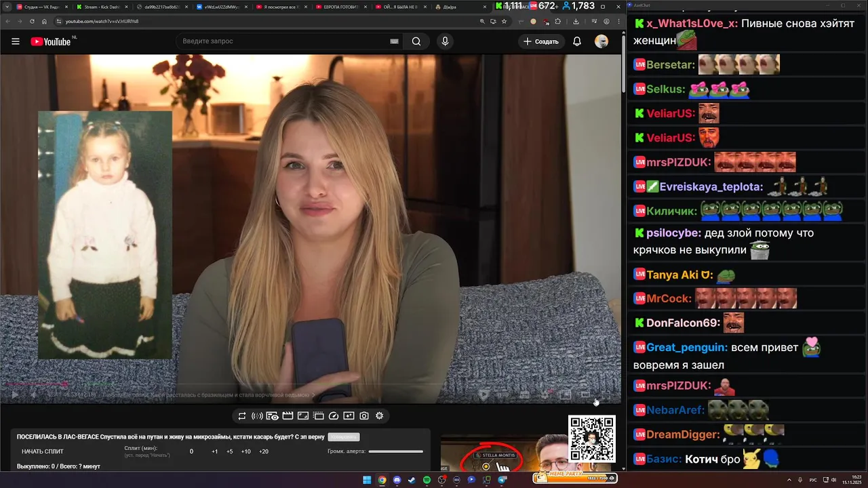The height and width of the screenshot is (488, 868).
Task: Click chat username 'Bersetar'
Action: tap(670, 65)
